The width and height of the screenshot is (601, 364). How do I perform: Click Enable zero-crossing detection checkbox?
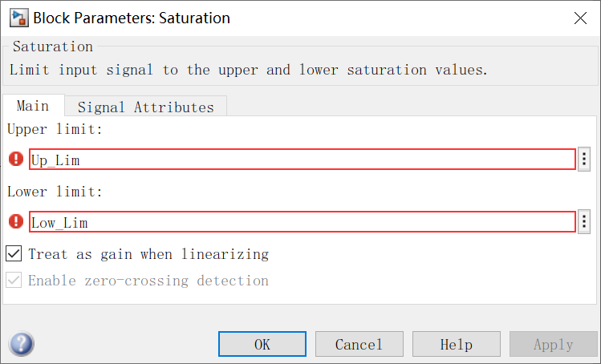[x=14, y=280]
